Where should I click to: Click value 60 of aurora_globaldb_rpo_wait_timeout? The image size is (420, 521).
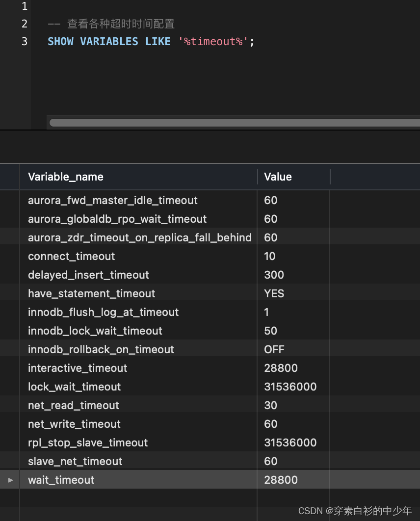point(270,219)
